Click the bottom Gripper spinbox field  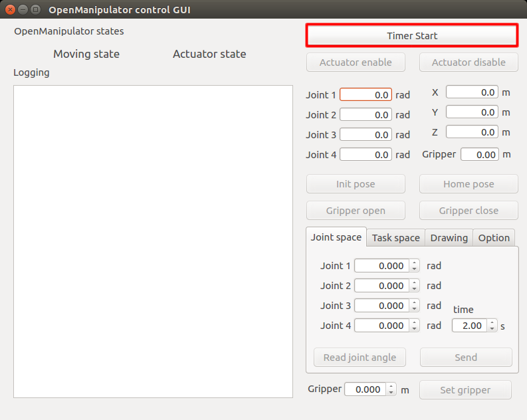point(365,390)
